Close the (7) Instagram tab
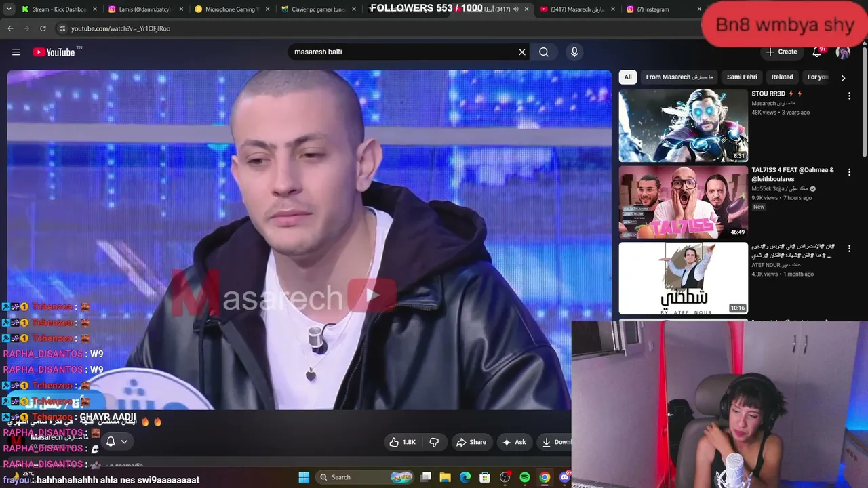 (x=699, y=9)
